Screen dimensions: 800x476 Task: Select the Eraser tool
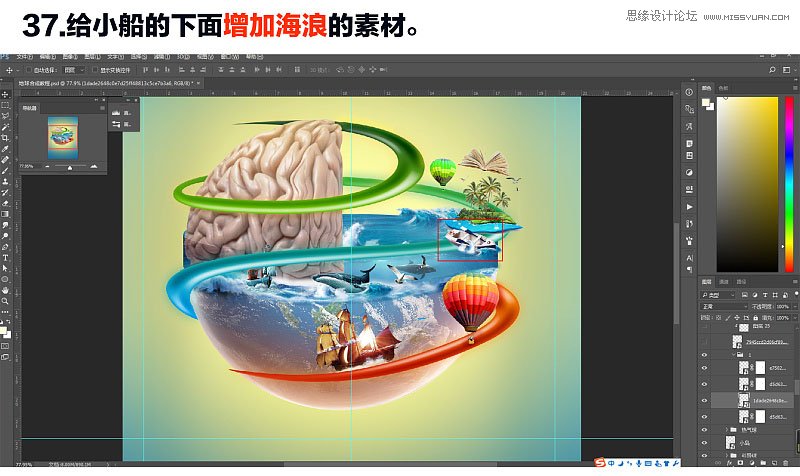(5, 203)
